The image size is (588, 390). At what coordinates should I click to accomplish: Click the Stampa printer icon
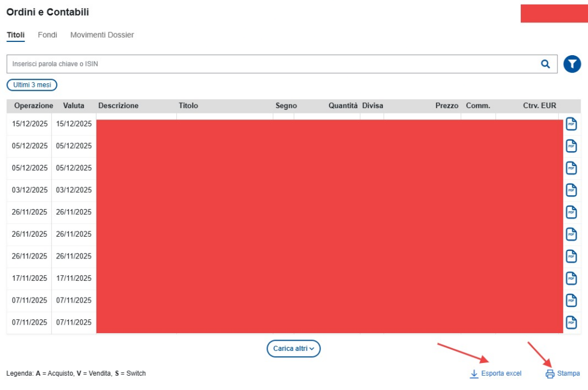[550, 374]
